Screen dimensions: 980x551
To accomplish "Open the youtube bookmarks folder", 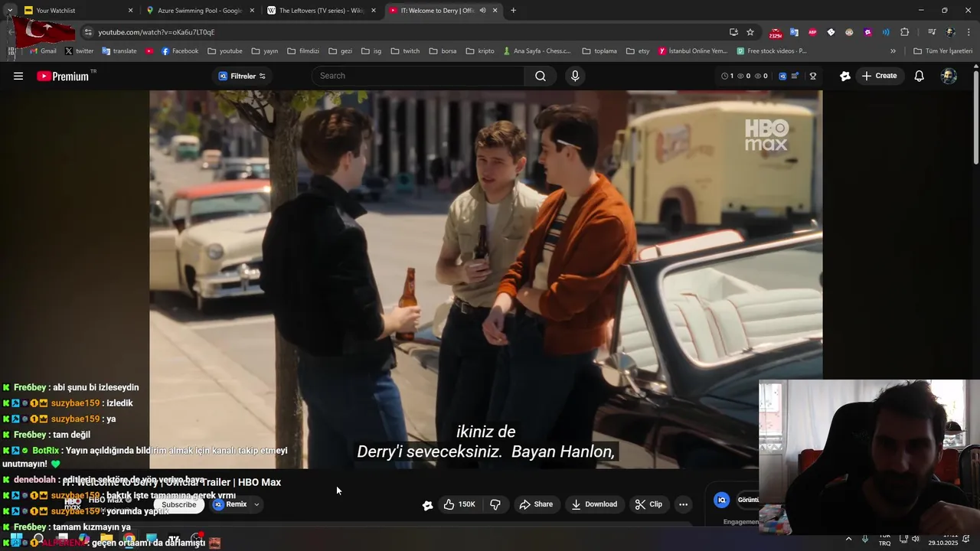I will pos(224,51).
